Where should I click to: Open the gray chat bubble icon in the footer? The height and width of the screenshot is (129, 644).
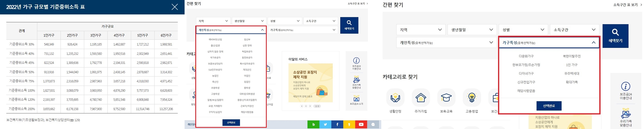(x=373, y=124)
